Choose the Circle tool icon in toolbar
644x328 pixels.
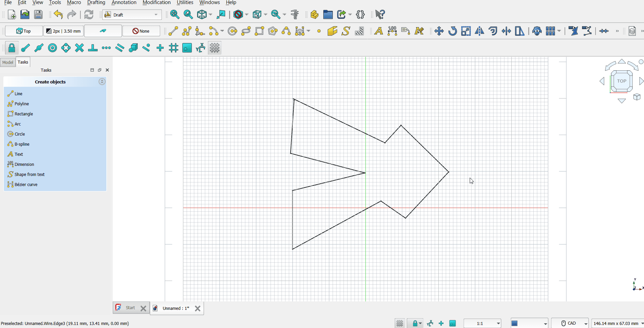point(232,31)
